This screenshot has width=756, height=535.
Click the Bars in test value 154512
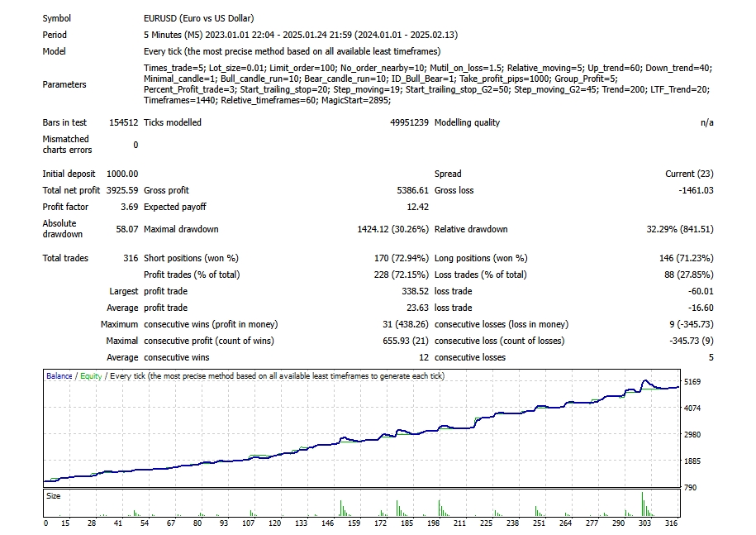(x=123, y=122)
